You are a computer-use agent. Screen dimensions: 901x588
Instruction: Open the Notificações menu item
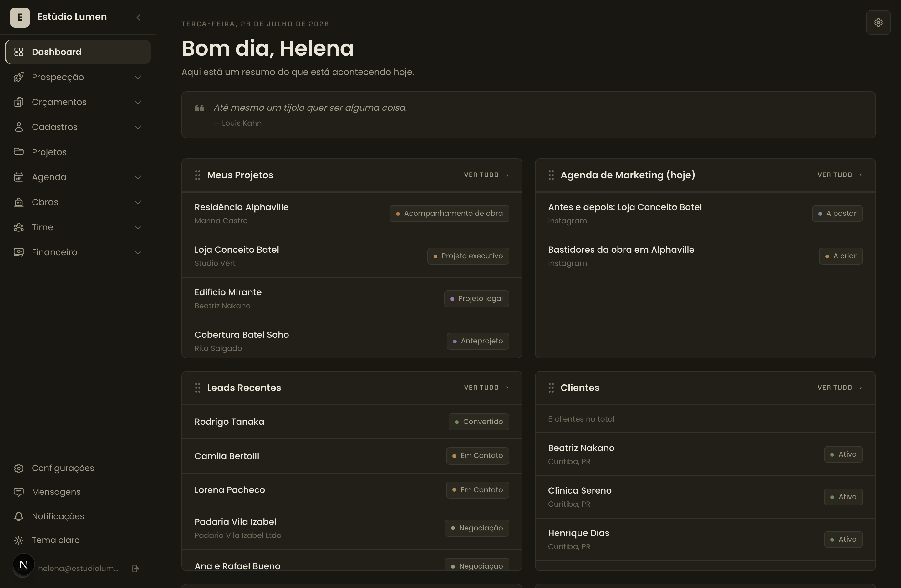(78, 516)
